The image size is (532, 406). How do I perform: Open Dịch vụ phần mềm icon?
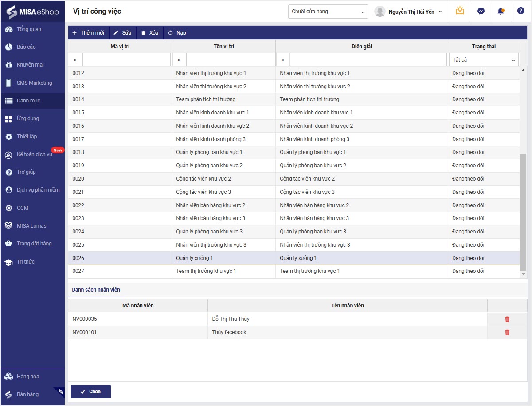(8, 190)
